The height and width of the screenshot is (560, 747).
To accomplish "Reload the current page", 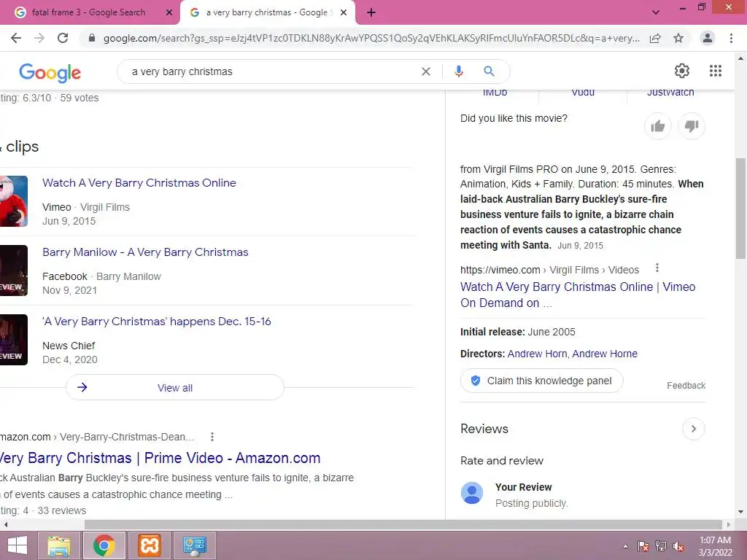I will coord(63,38).
